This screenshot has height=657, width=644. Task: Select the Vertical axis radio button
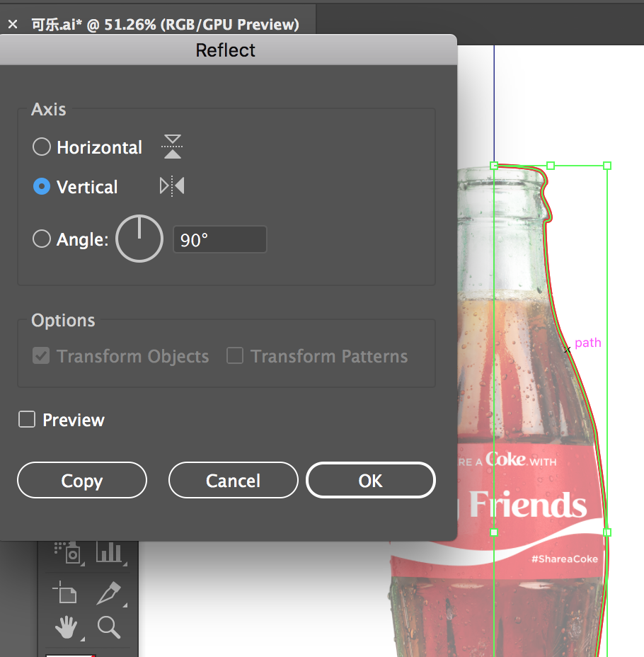point(42,187)
